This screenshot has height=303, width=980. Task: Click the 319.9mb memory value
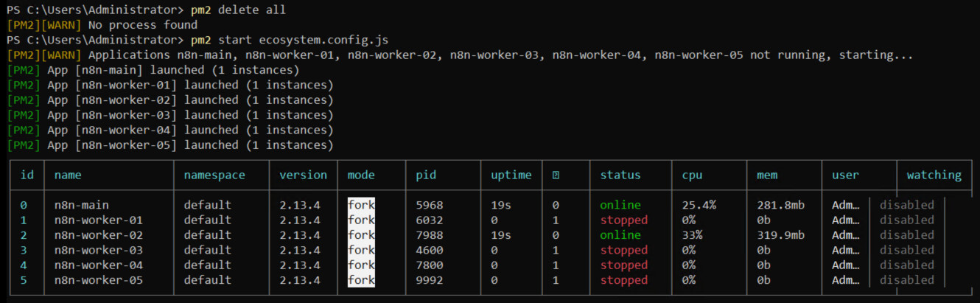[x=781, y=235]
